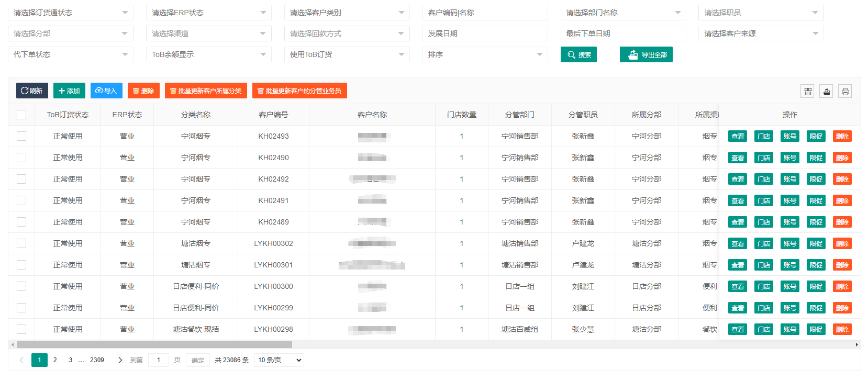This screenshot has height=381, width=868.
Task: Click 导出全部 export all button
Action: 646,54
